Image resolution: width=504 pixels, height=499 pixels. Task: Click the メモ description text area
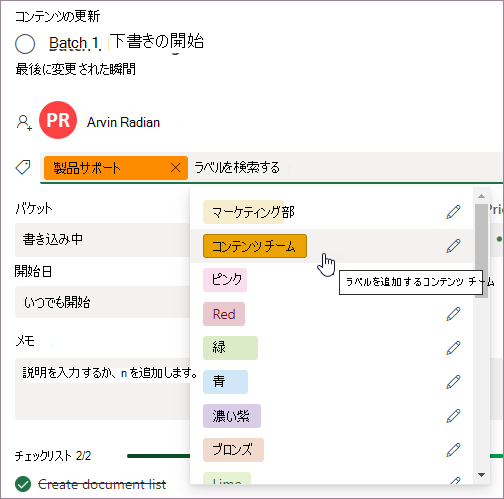tap(103, 389)
